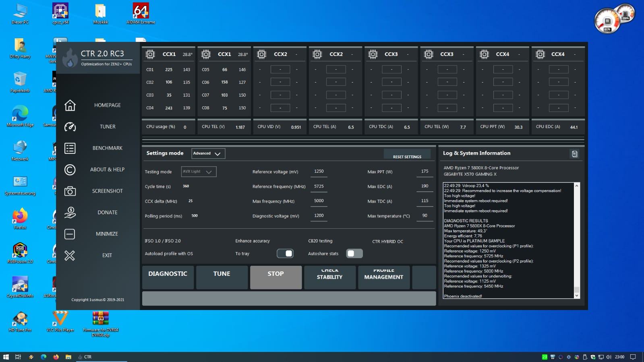Open Windows Security tray icon
This screenshot has height=362, width=644.
coord(593,357)
